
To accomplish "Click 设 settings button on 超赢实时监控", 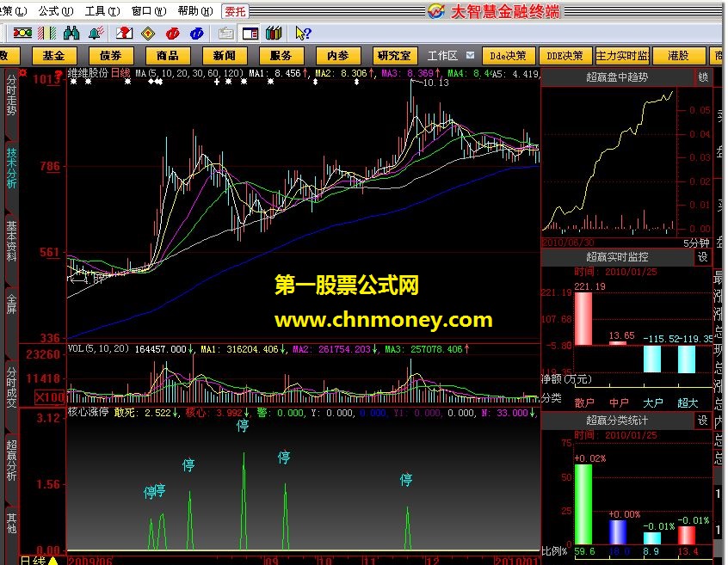I will pos(703,256).
